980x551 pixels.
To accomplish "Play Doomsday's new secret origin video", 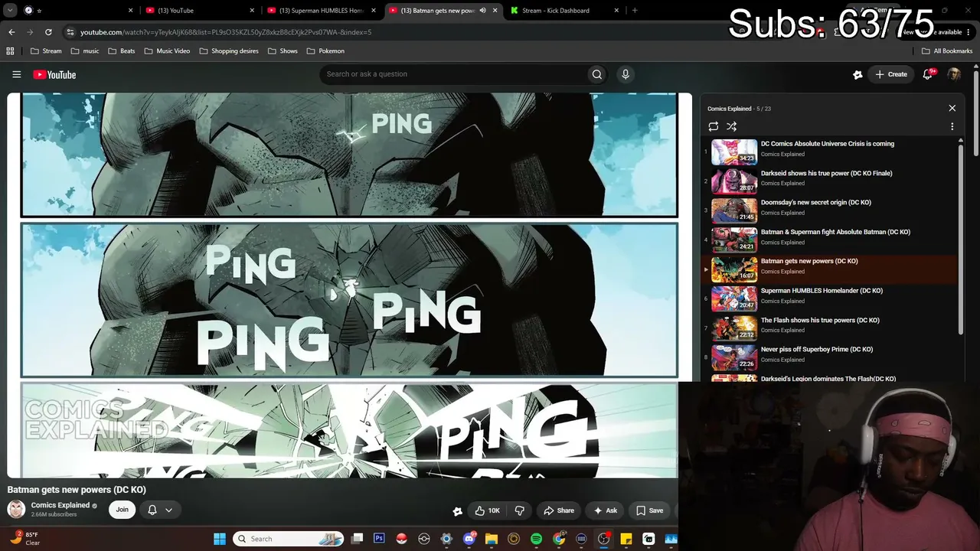I will pyautogui.click(x=831, y=210).
